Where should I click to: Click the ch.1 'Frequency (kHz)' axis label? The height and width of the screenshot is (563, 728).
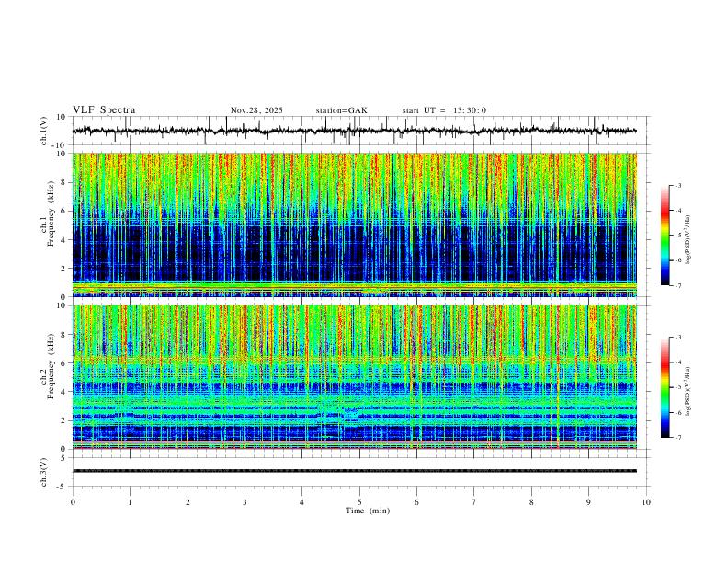pos(51,213)
